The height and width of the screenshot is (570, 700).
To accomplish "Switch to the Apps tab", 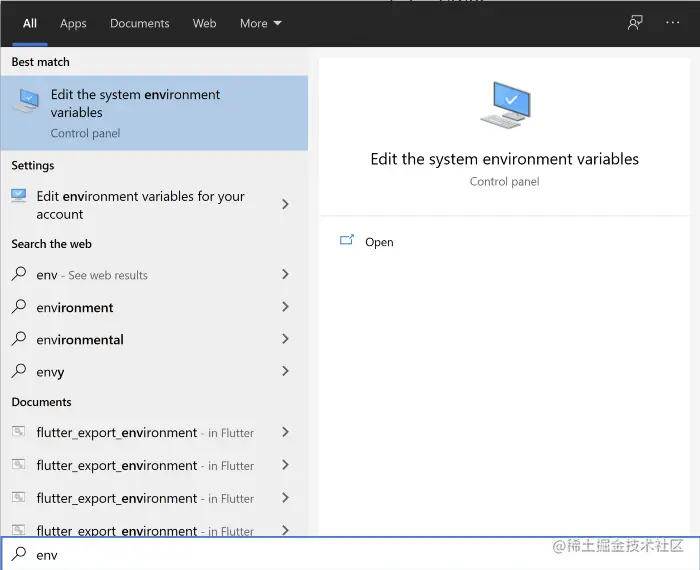I will pyautogui.click(x=73, y=23).
